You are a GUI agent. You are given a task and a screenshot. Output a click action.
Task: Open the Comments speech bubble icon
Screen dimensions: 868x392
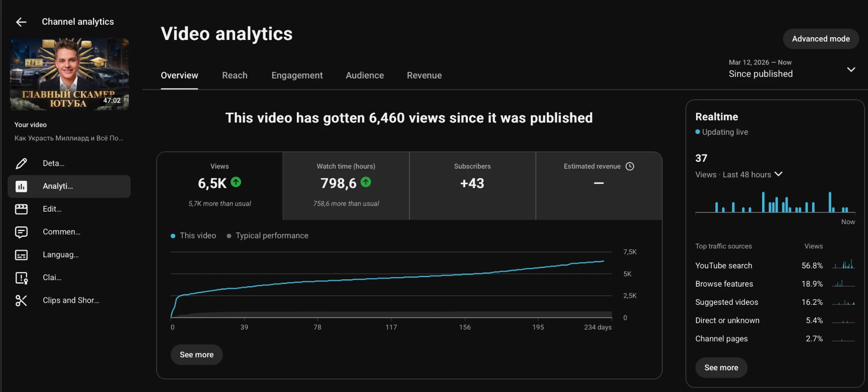point(21,232)
